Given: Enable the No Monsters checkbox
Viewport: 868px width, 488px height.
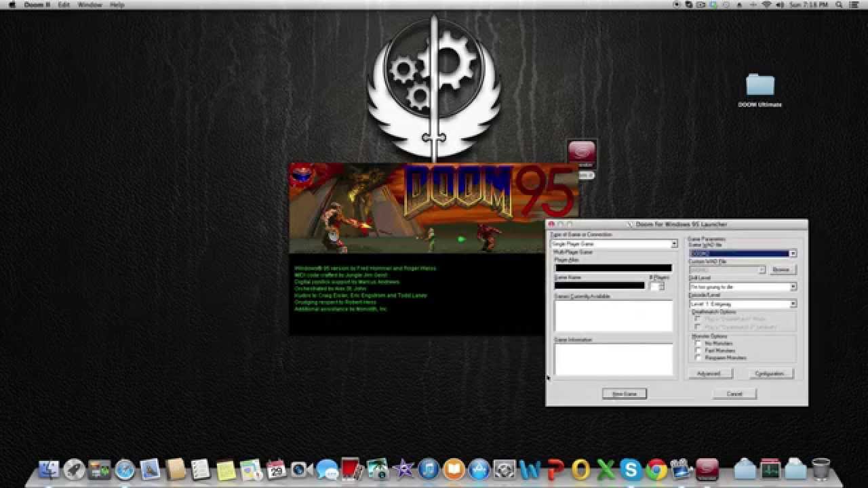Looking at the screenshot, I should tap(698, 344).
